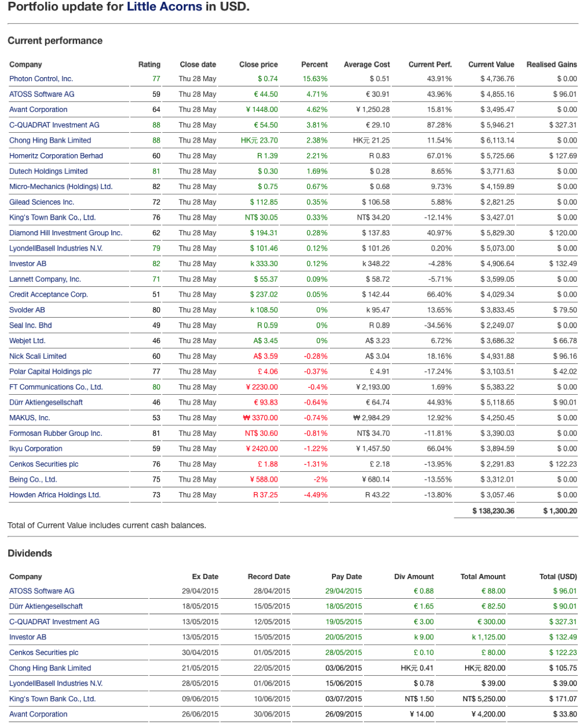Select the Ikyu Corporation link
The width and height of the screenshot is (587, 728).
[36, 449]
